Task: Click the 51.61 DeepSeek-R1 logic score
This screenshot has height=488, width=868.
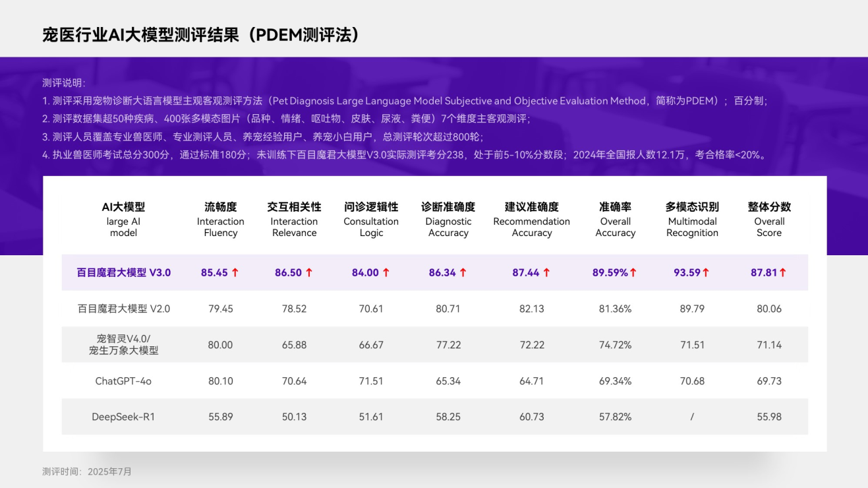Action: (x=371, y=417)
